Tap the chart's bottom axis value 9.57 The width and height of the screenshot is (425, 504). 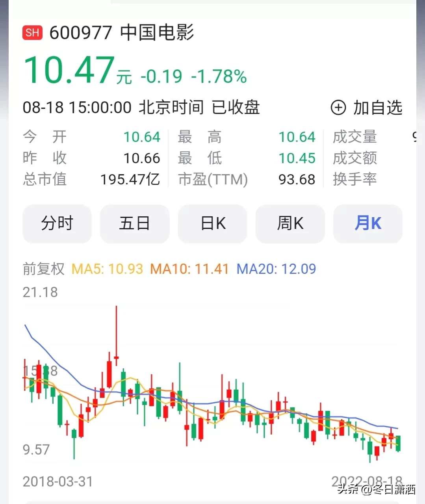click(x=36, y=450)
